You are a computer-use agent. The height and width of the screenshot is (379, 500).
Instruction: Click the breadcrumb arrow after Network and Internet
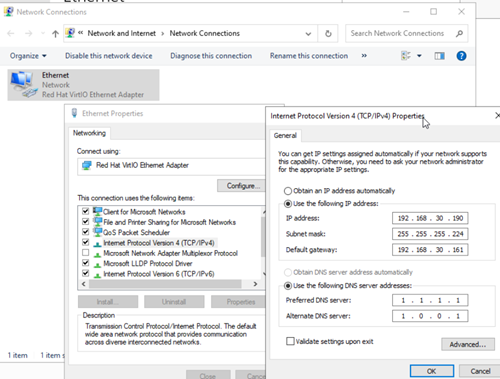[163, 34]
